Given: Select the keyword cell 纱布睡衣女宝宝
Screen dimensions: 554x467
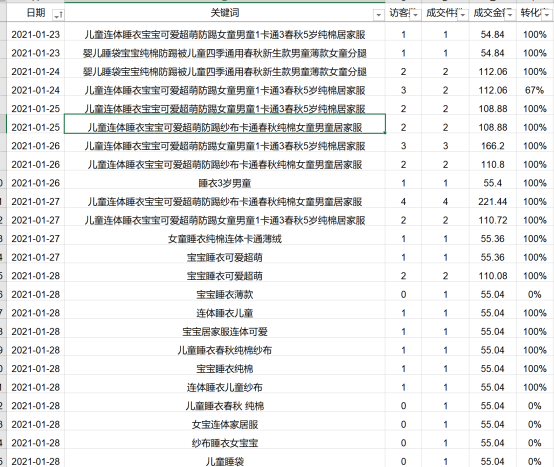Looking at the screenshot, I should (225, 443).
